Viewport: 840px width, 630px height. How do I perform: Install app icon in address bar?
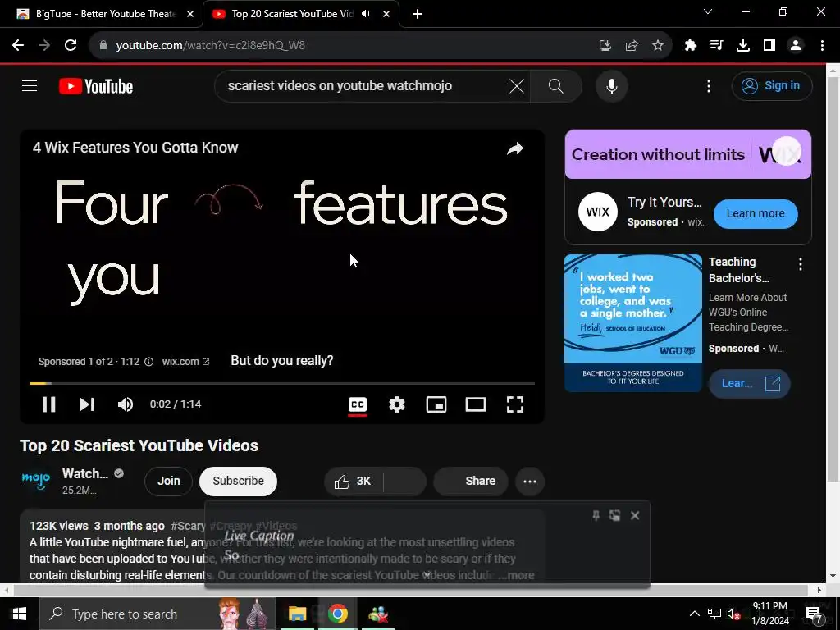pyautogui.click(x=605, y=46)
